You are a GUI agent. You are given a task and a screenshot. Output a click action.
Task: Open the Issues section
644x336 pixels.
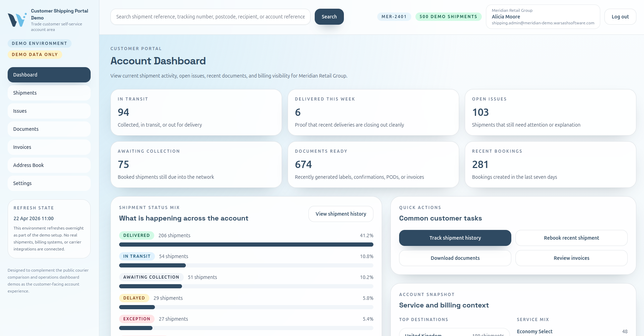coord(49,111)
